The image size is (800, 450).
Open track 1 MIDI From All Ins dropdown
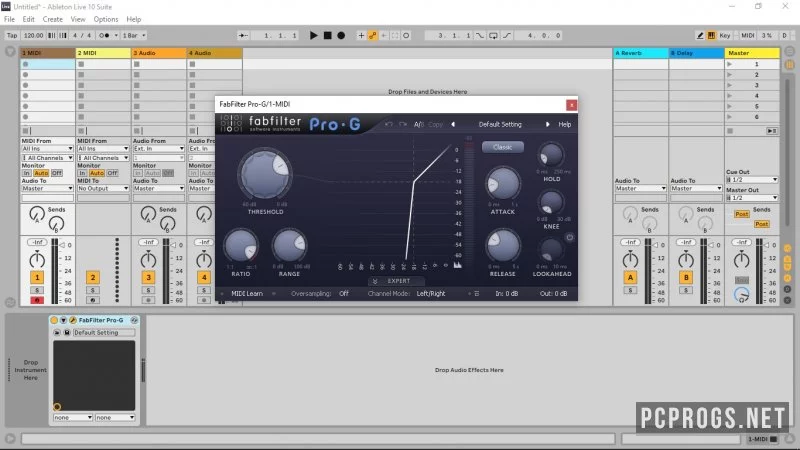click(47, 148)
